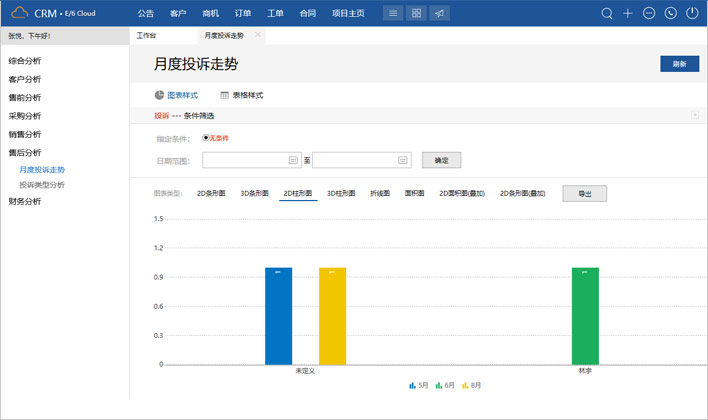Click the phone call icon in header

(x=670, y=14)
